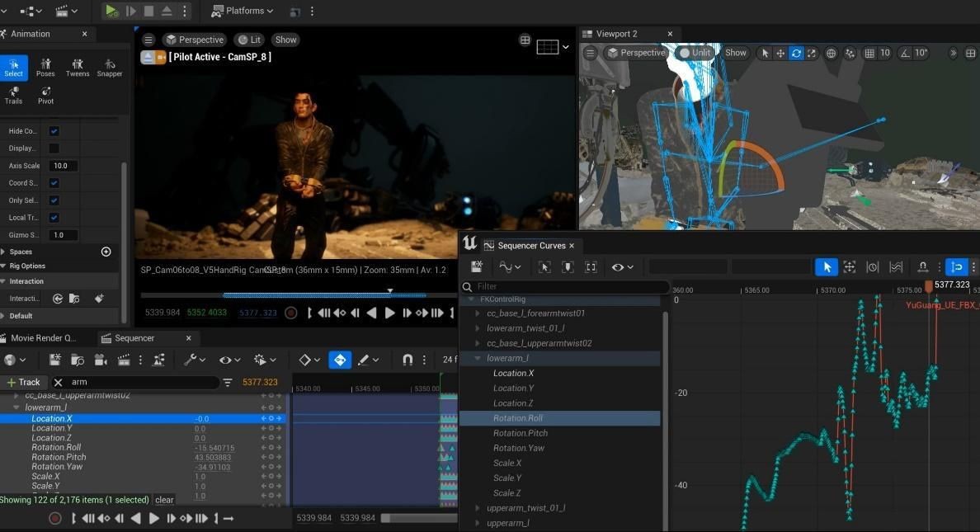Viewport: 980px width, 532px height.
Task: Switch to Movie Render Queue tab
Action: click(x=42, y=338)
